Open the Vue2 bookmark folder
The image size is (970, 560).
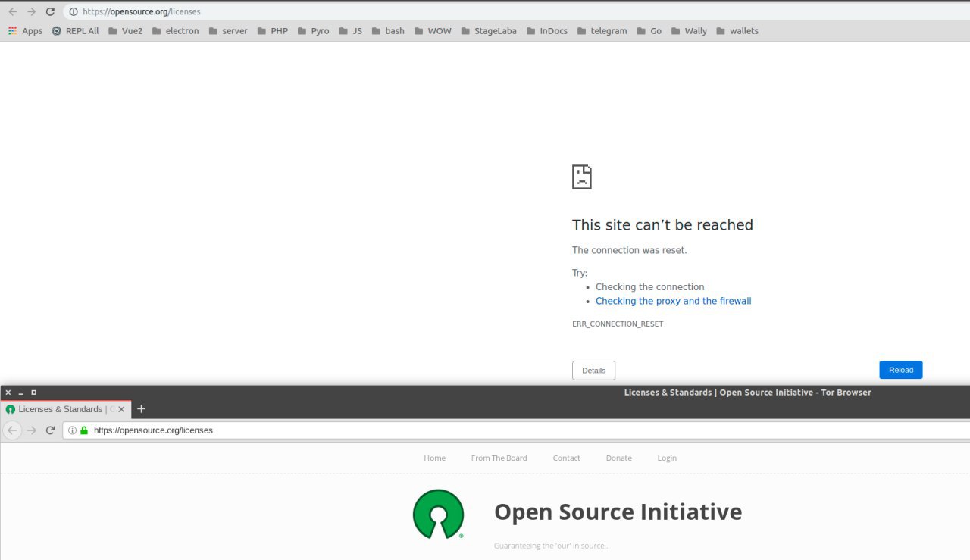[x=125, y=31]
